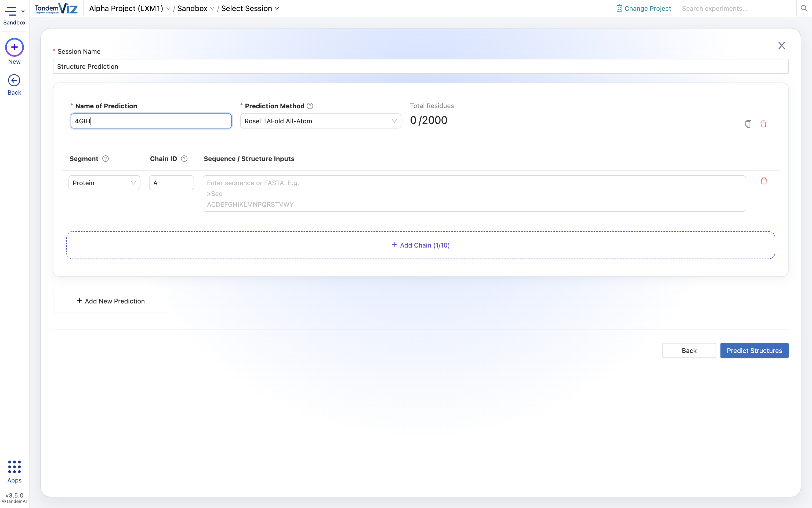Delete chain A row with trash icon
This screenshot has height=508, width=812.
point(764,181)
